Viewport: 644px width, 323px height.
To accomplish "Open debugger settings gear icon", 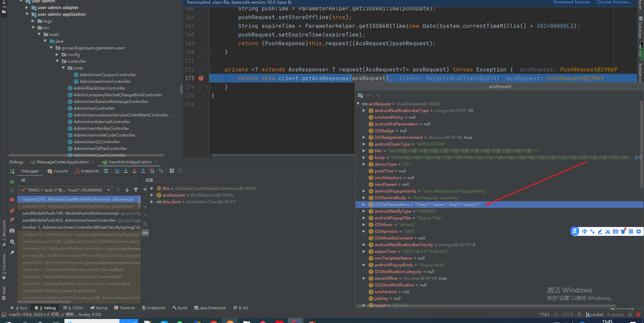I will click(12, 241).
